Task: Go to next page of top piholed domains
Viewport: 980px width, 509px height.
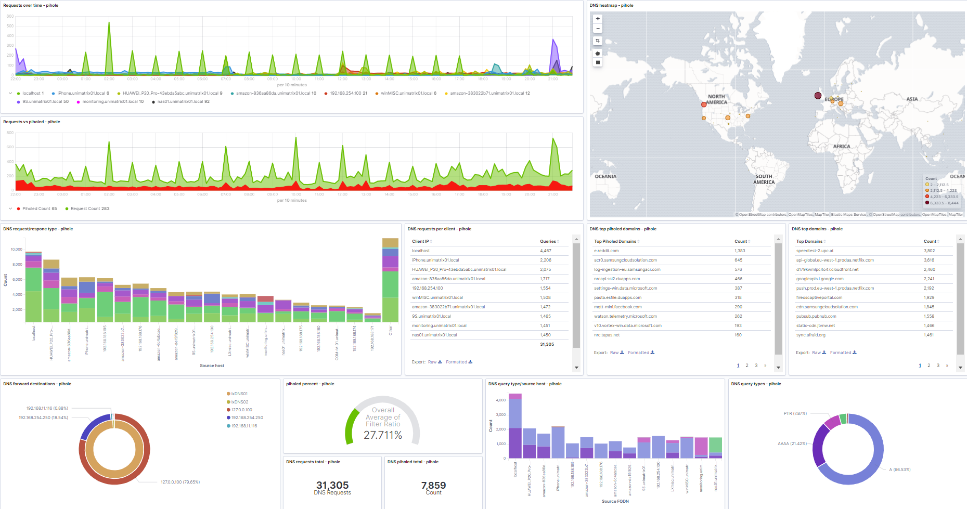Action: point(765,366)
